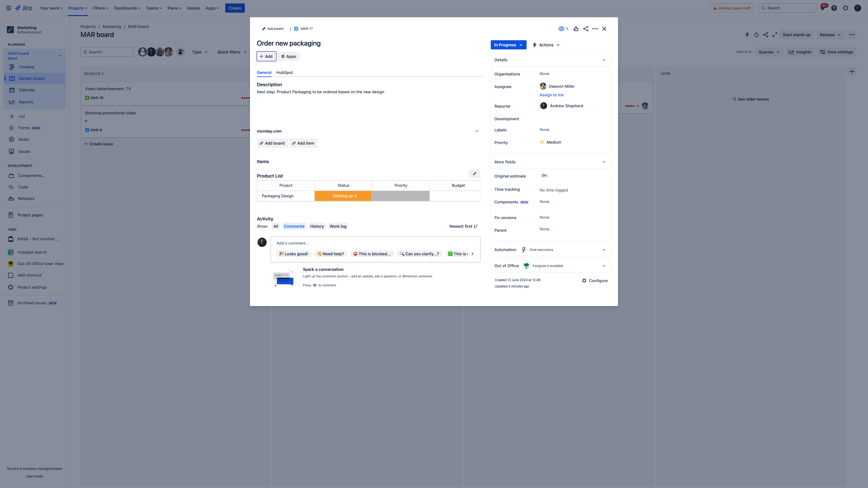Open the issue more actions ellipsis
Viewport: 868px width, 488px height.
pos(595,29)
